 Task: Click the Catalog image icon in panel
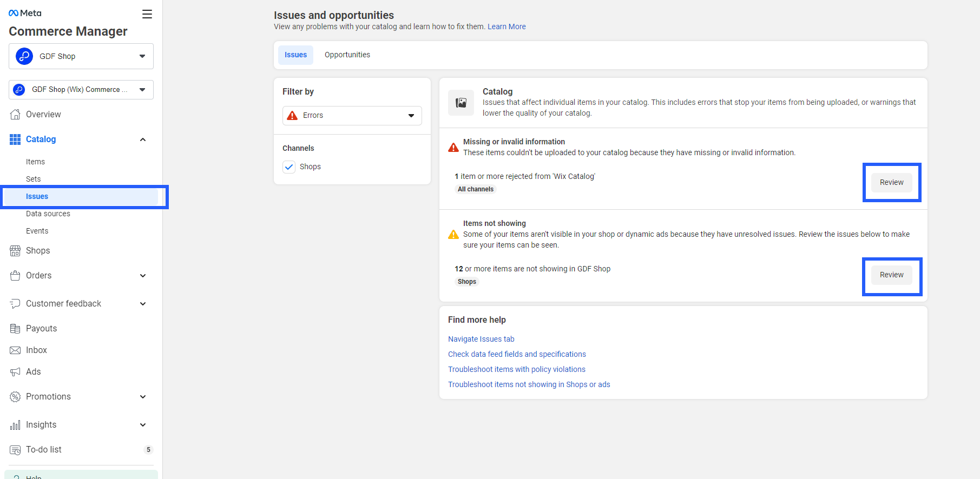(x=461, y=103)
